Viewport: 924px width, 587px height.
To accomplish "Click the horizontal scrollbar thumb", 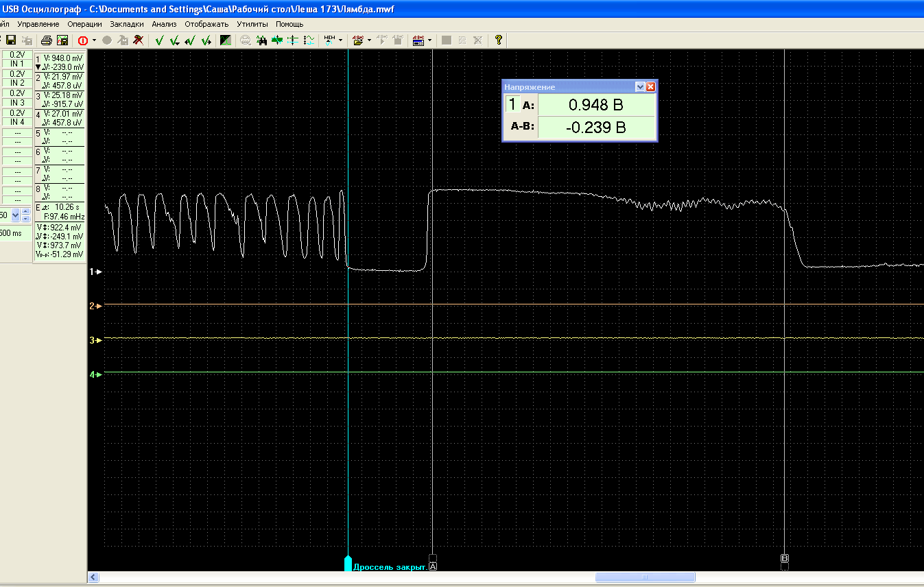I will click(x=645, y=577).
